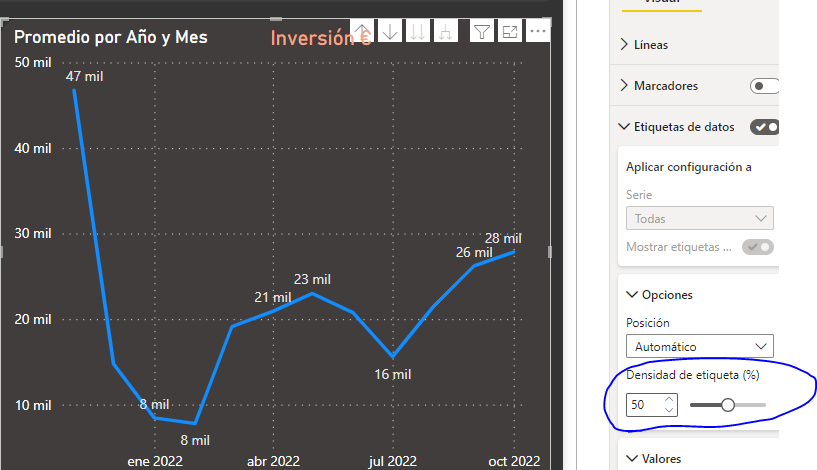Open the Serie Todas dropdown

700,218
